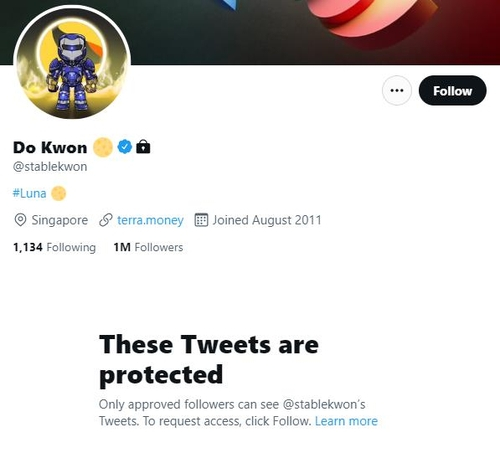View the 1M Followers list
This screenshot has width=500, height=458.
148,247
